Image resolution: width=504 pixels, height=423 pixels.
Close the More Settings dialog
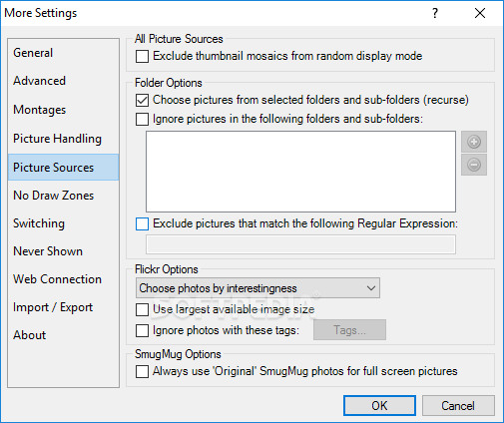pyautogui.click(x=480, y=13)
